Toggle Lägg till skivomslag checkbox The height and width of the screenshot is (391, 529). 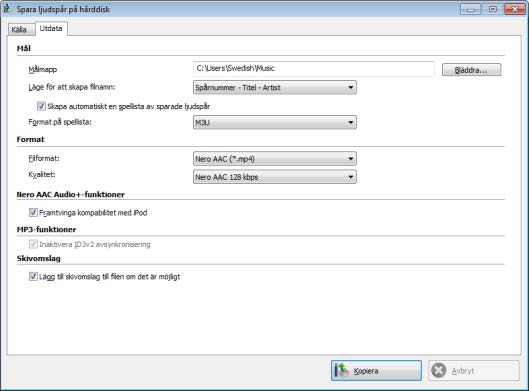point(33,277)
